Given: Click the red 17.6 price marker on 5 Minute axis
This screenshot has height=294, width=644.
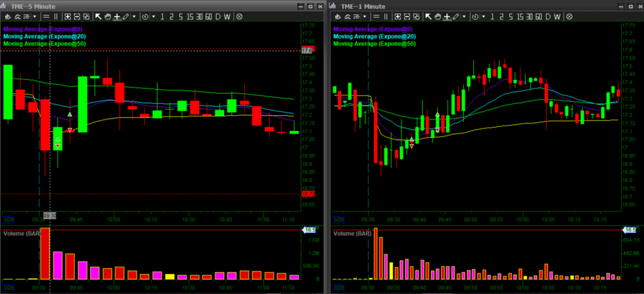Looking at the screenshot, I should [x=307, y=50].
